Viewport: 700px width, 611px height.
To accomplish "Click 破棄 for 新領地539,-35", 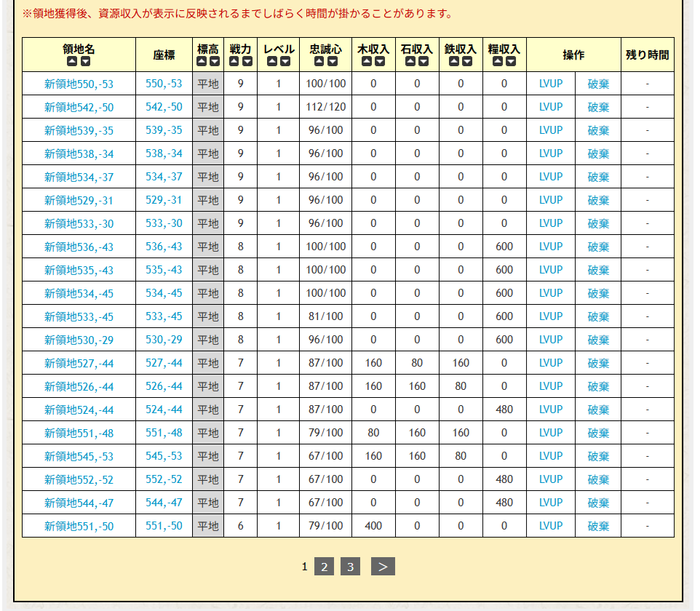I will (598, 130).
